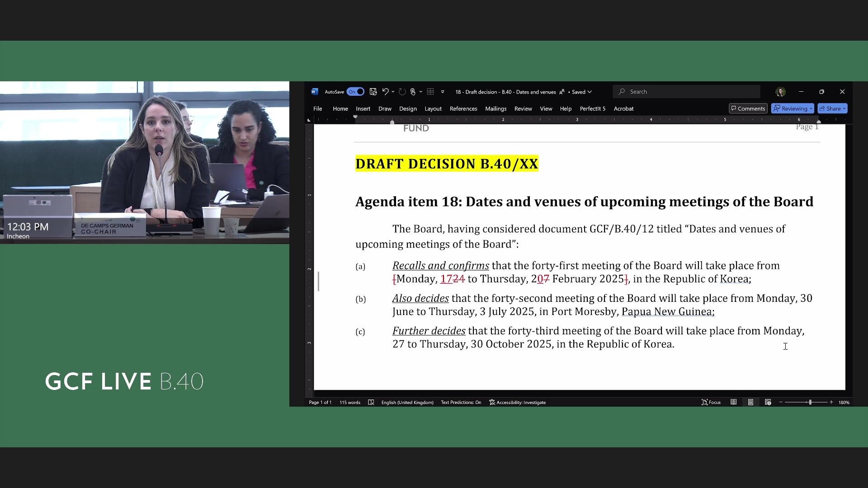Click the underlined 'Further decides' text
This screenshot has width=868, height=488.
click(x=429, y=331)
